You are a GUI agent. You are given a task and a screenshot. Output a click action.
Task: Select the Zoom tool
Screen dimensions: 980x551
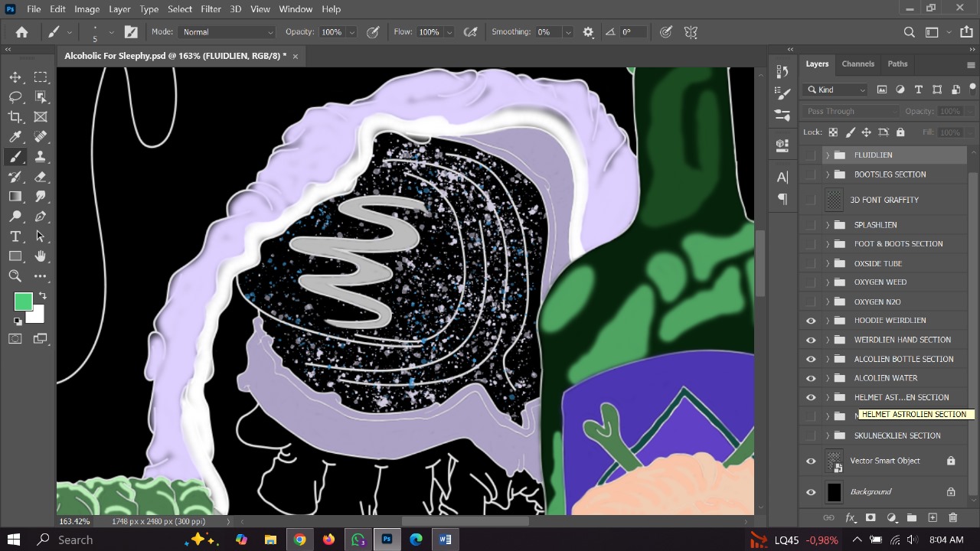15,275
